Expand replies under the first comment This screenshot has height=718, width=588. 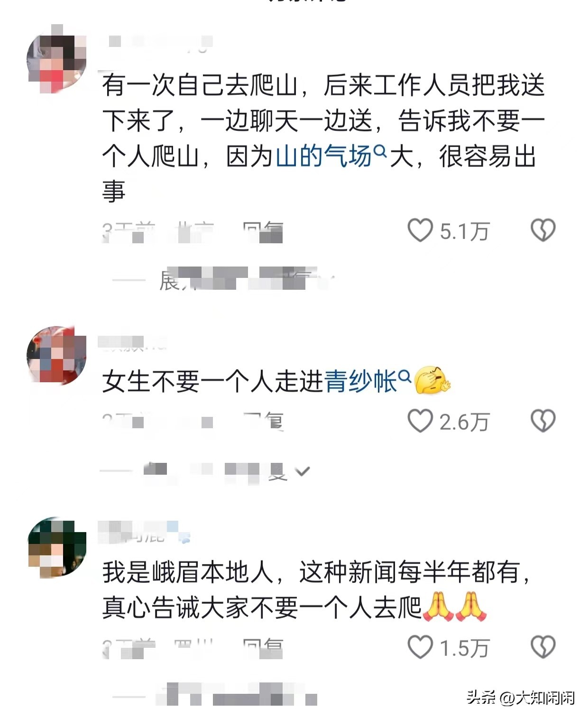pyautogui.click(x=223, y=280)
